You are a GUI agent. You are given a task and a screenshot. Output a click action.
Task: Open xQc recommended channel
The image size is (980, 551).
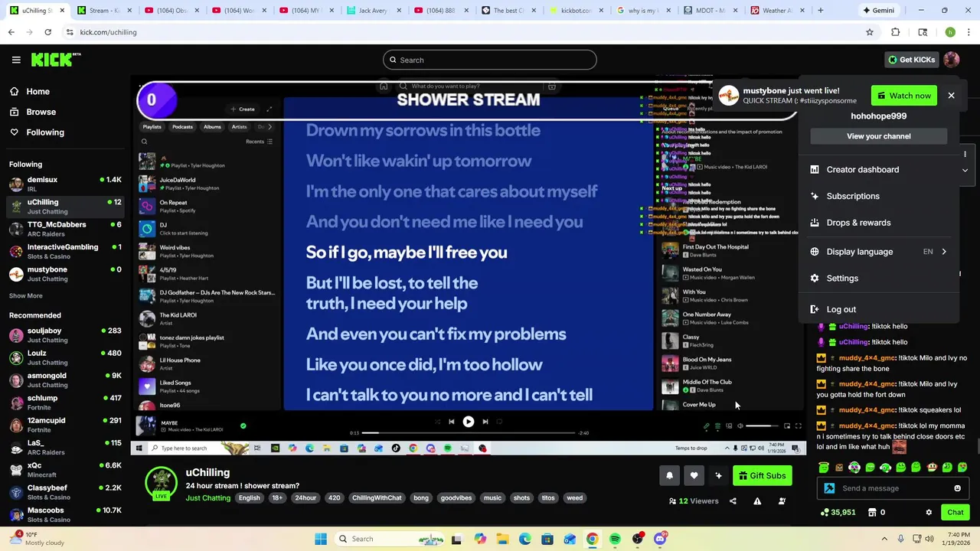tap(64, 470)
